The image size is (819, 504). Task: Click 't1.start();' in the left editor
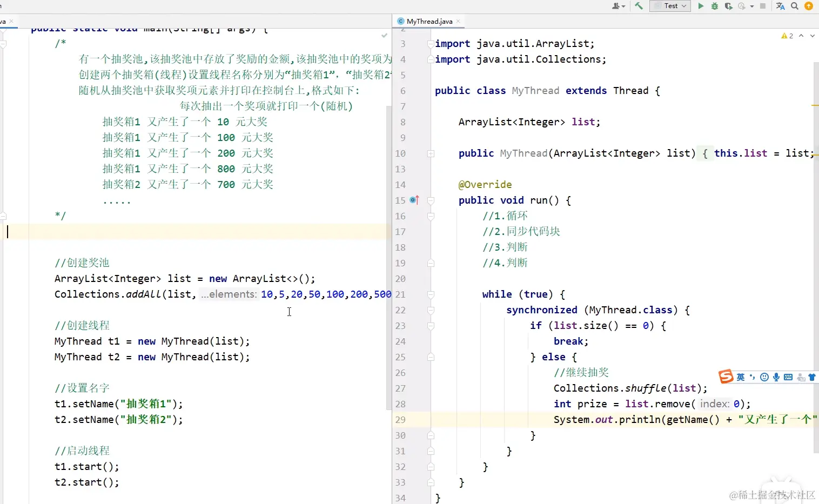(86, 467)
